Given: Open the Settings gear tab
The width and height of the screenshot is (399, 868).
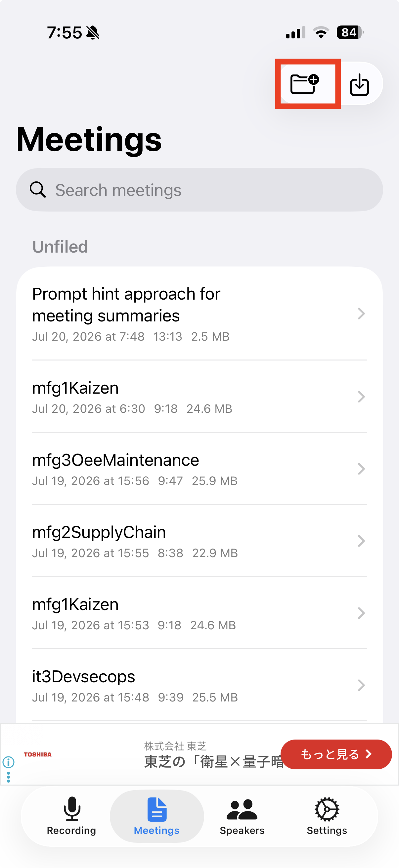Looking at the screenshot, I should [327, 815].
